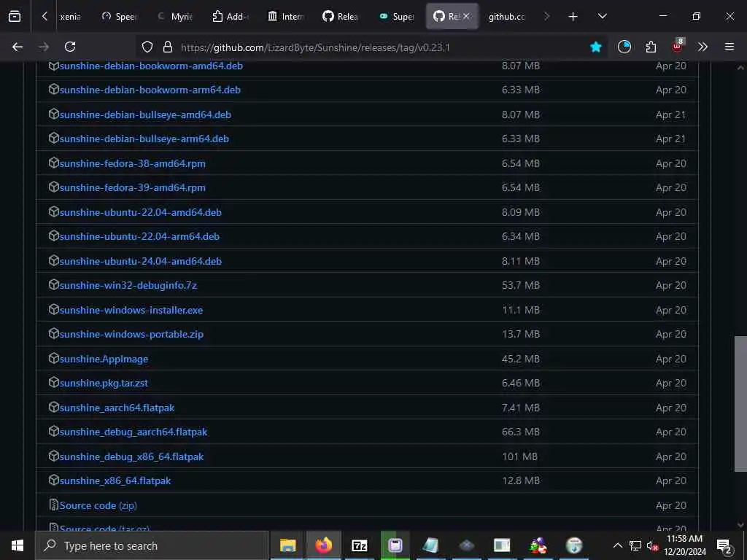Screen dimensions: 747x560
Task: Open a new tab
Action: pyautogui.click(x=573, y=17)
